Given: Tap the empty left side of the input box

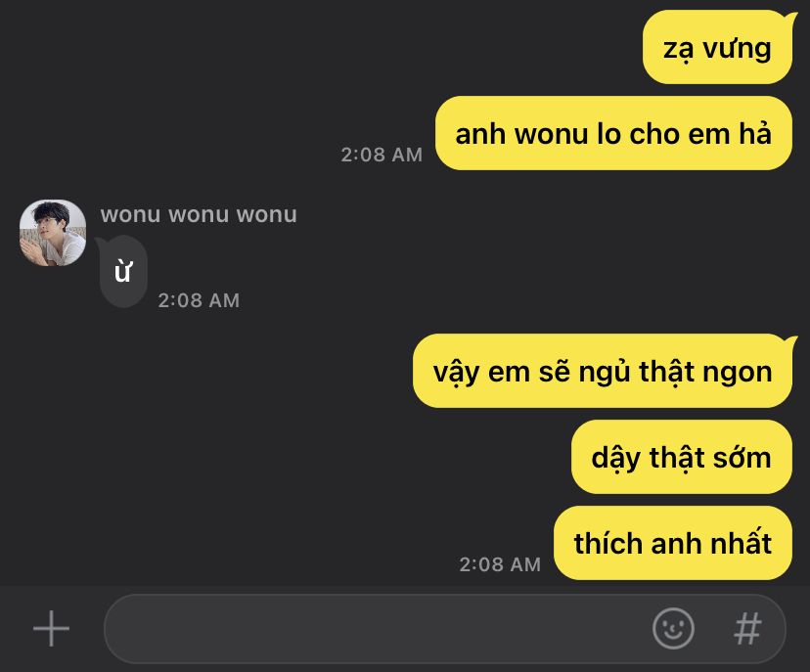Looking at the screenshot, I should coord(258,629).
